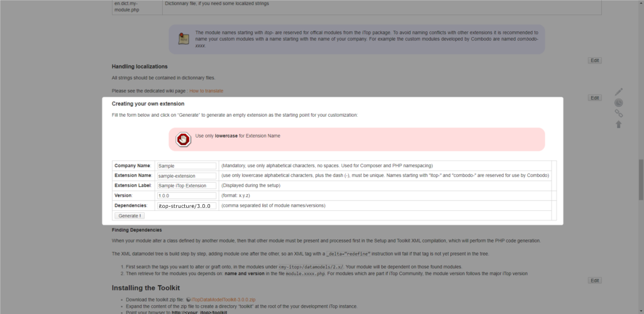
Task: Click the globe icon beside toolkit zip link
Action: click(x=188, y=300)
